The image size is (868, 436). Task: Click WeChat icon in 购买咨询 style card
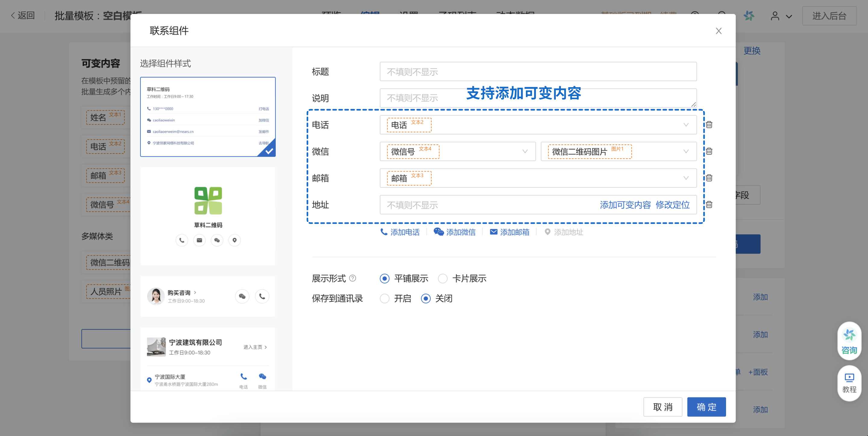pos(242,296)
